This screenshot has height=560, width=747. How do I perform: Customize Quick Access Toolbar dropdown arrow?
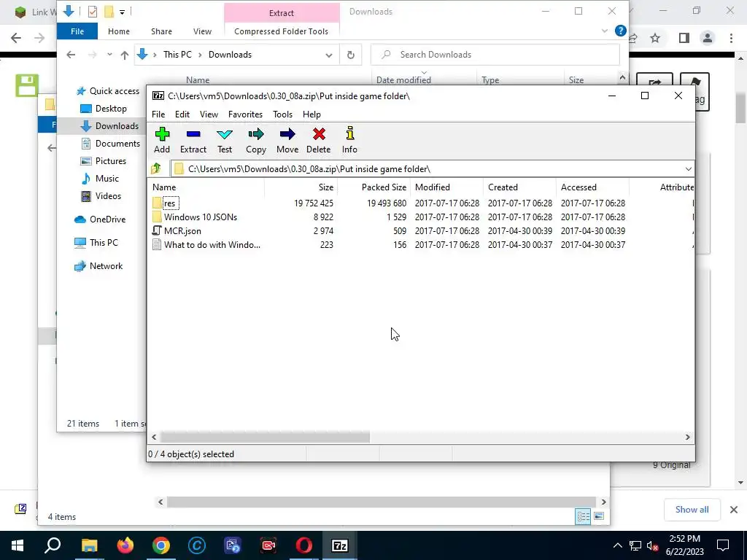click(x=122, y=12)
